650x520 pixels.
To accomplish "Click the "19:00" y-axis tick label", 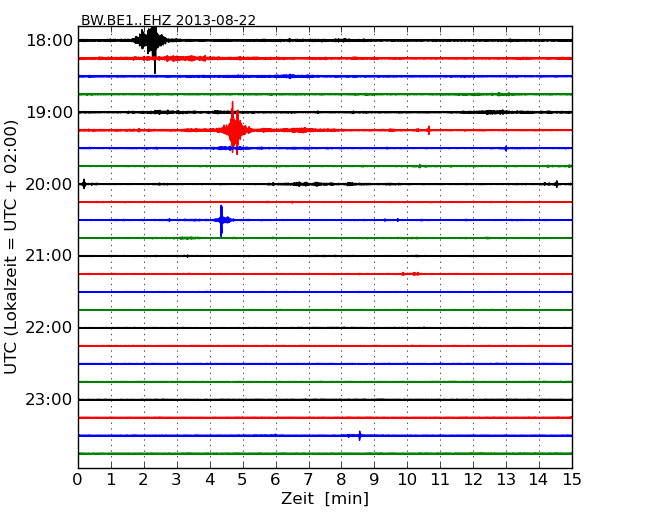I will (49, 112).
